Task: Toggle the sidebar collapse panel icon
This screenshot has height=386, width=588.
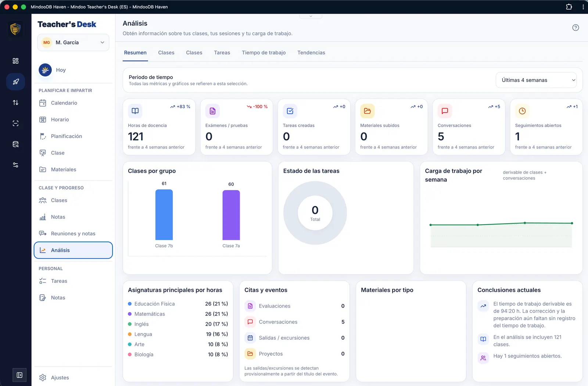Action: (19, 375)
